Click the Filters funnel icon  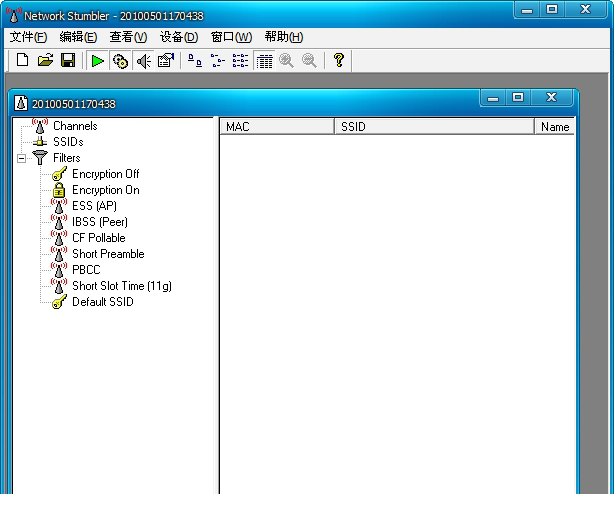[x=40, y=158]
